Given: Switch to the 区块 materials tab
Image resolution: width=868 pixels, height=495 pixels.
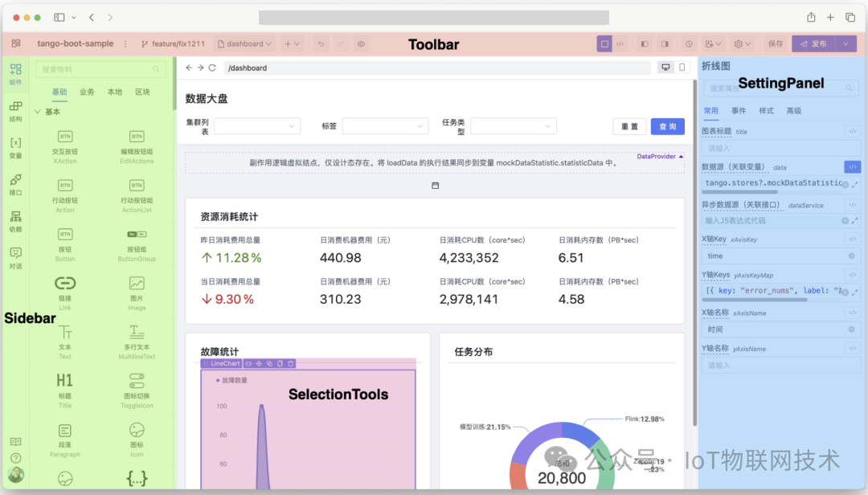Looking at the screenshot, I should click(x=142, y=92).
